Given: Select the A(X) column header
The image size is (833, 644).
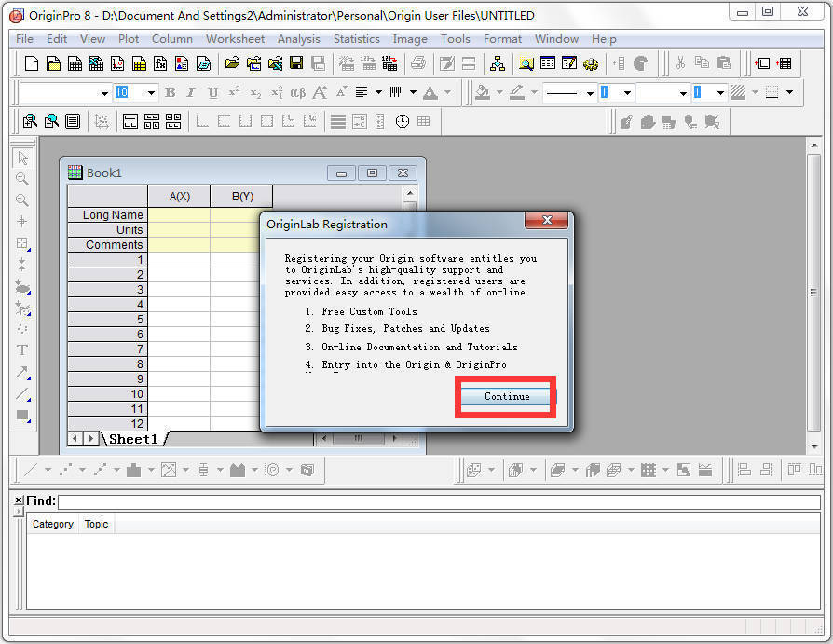Looking at the screenshot, I should 179,196.
